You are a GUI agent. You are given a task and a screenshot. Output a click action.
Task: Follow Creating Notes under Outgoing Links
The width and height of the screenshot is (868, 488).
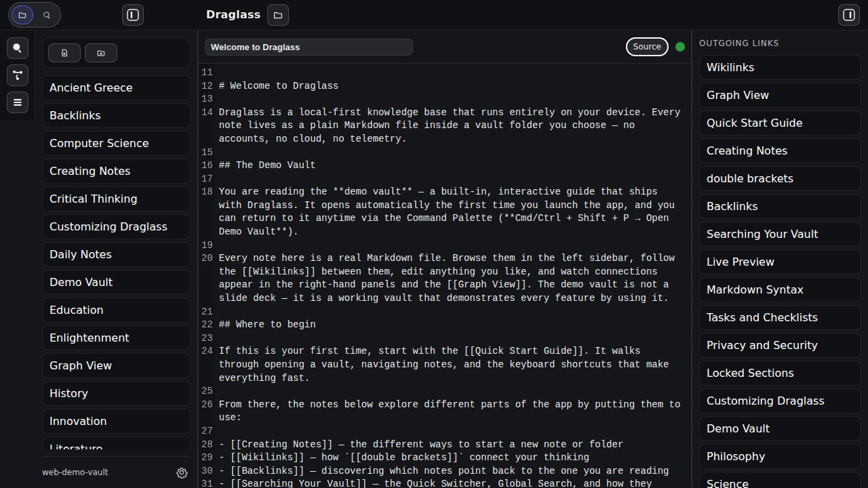pyautogui.click(x=780, y=150)
